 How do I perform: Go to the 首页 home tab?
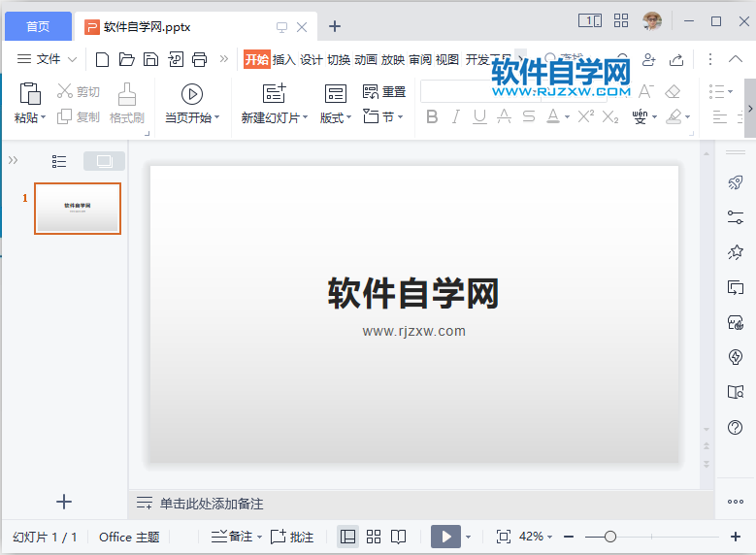38,26
